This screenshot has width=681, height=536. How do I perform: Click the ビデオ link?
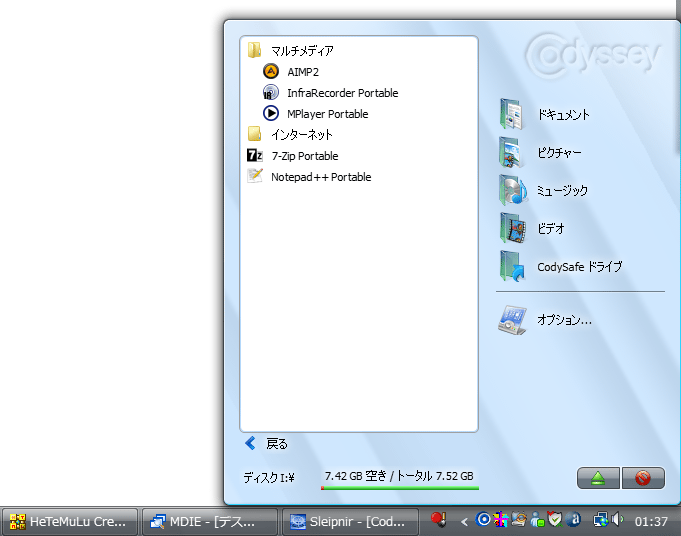[x=550, y=228]
